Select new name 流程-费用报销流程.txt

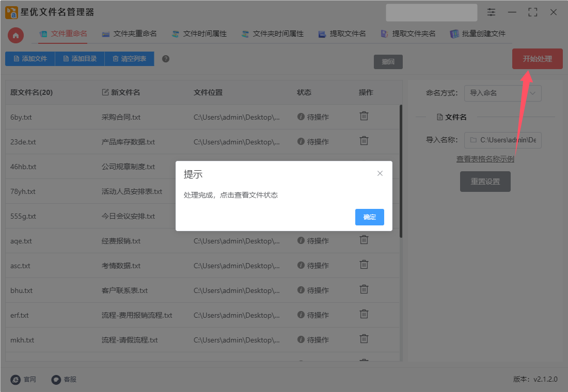coord(137,315)
